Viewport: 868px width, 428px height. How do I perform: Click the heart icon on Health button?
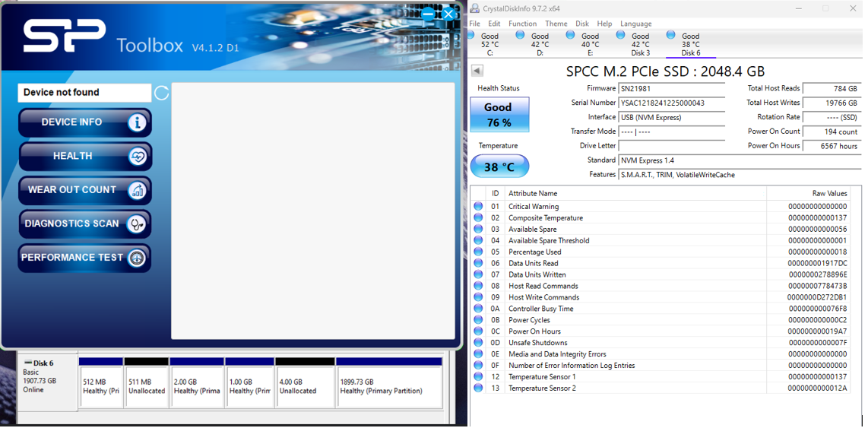click(137, 157)
